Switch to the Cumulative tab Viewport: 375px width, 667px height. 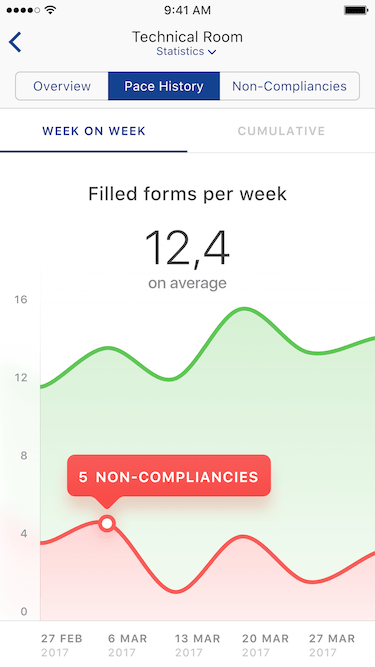(x=281, y=131)
